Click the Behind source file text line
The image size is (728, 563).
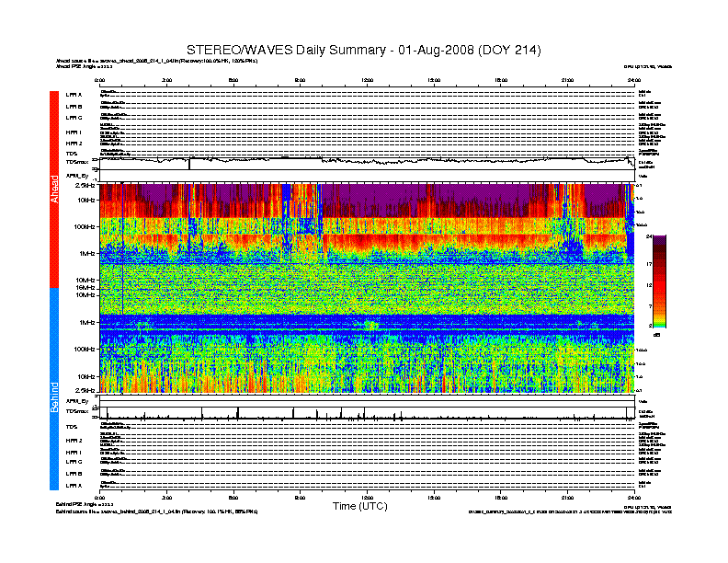(x=156, y=511)
